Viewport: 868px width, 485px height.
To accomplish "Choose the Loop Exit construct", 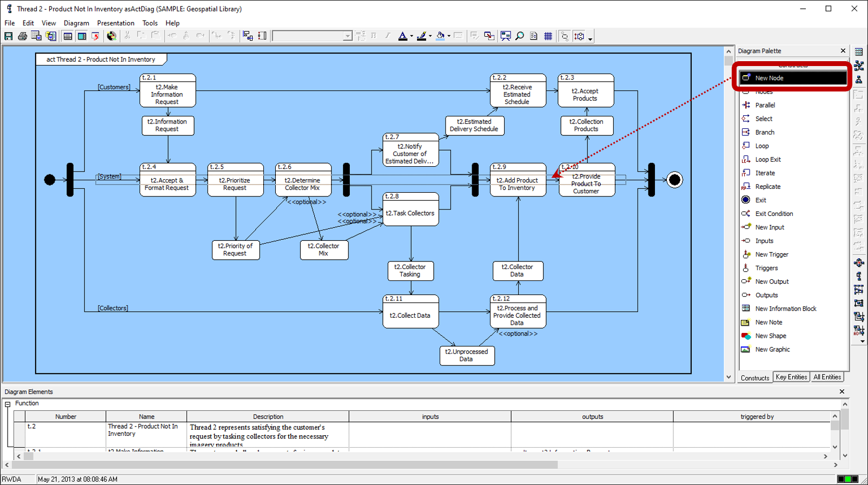I will pos(767,160).
